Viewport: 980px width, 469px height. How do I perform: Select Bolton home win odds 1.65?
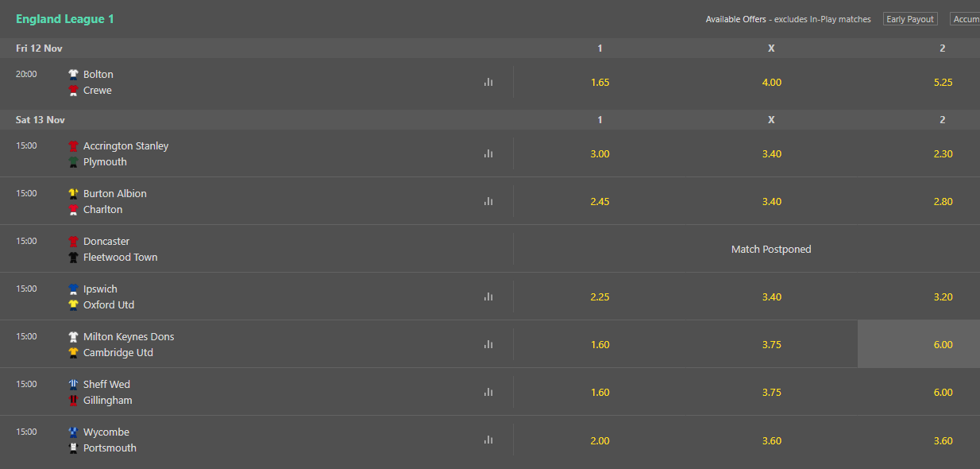600,82
